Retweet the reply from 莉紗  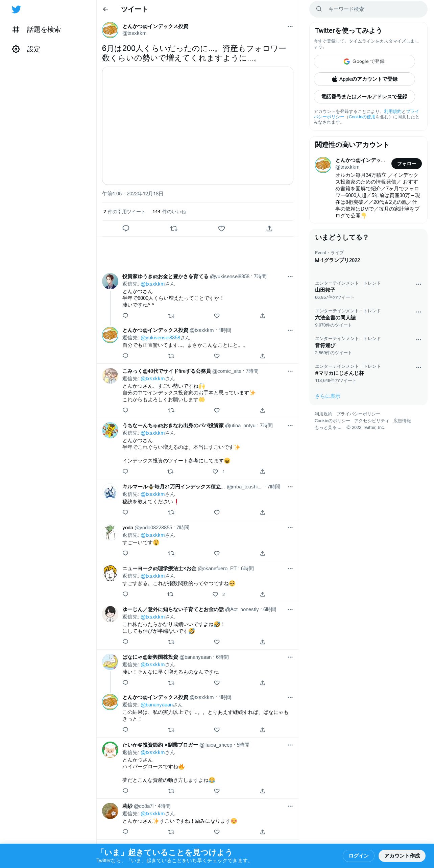pyautogui.click(x=171, y=832)
